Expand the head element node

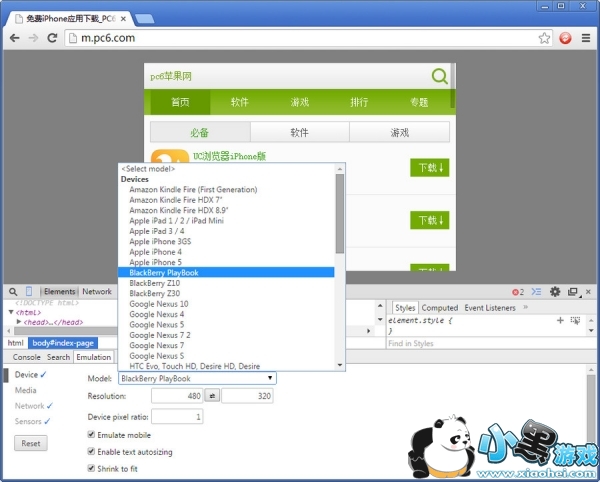click(19, 322)
